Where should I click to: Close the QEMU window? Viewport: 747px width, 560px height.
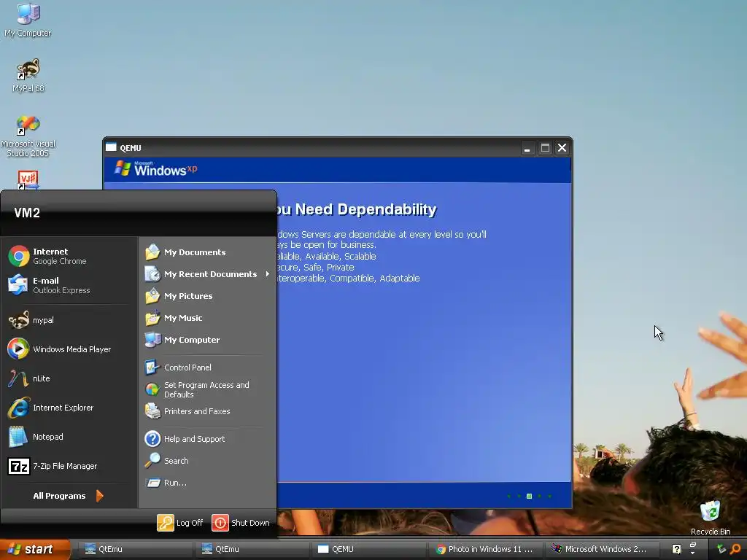562,148
